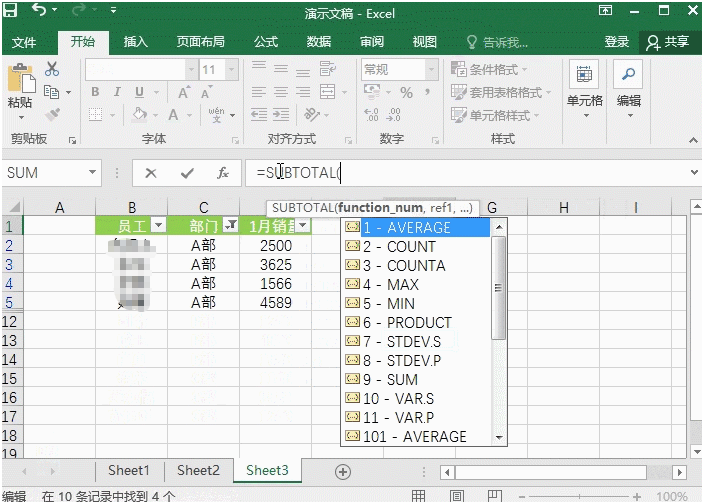Switch to the 数据 Data tab
This screenshot has height=504, width=704.
tap(319, 42)
